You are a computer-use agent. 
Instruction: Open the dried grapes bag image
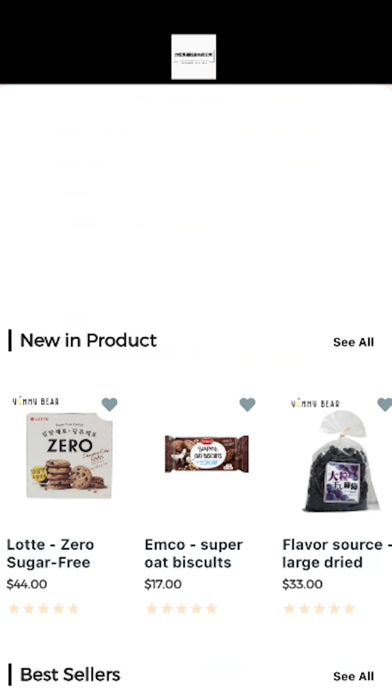(341, 461)
